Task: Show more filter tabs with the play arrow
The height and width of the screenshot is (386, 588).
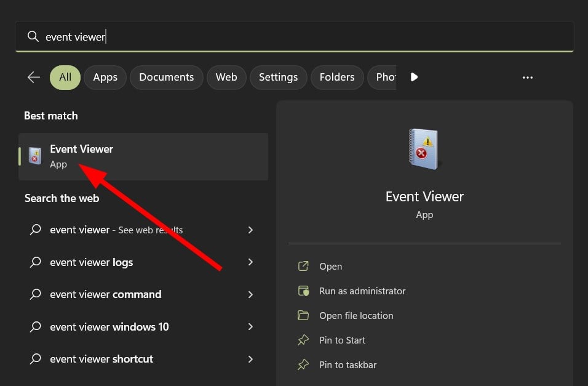Action: coord(414,78)
